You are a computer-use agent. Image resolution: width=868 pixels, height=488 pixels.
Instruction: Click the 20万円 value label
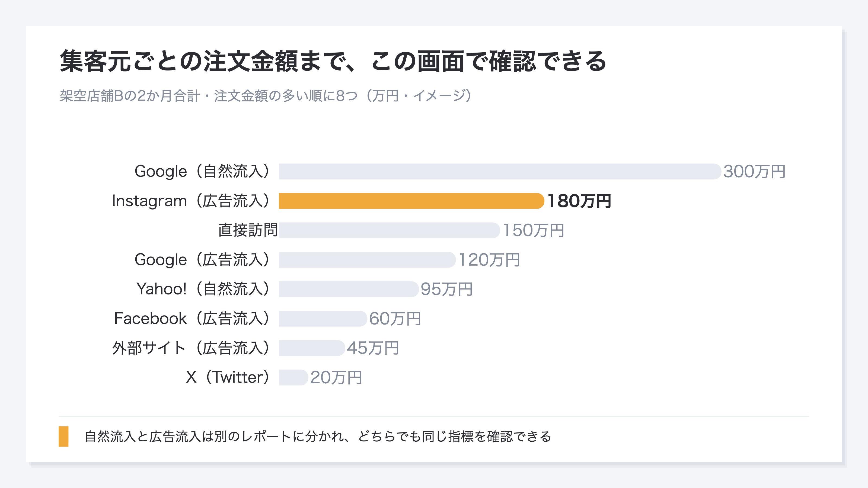[x=336, y=378]
